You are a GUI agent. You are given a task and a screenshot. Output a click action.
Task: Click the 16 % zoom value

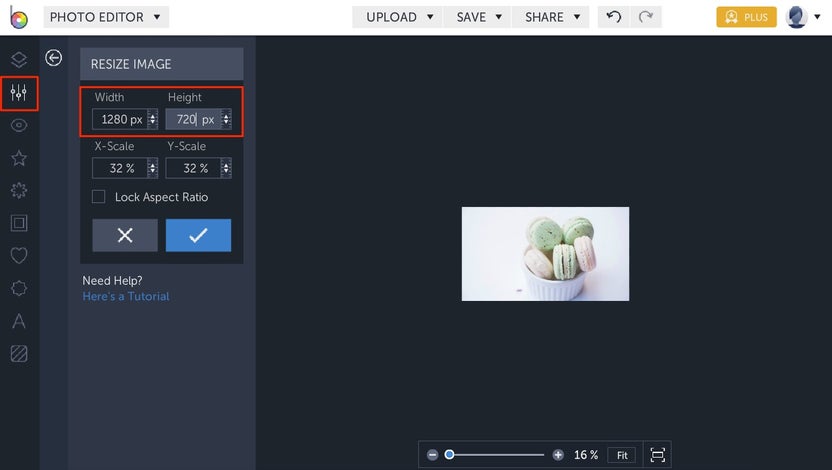pyautogui.click(x=586, y=455)
